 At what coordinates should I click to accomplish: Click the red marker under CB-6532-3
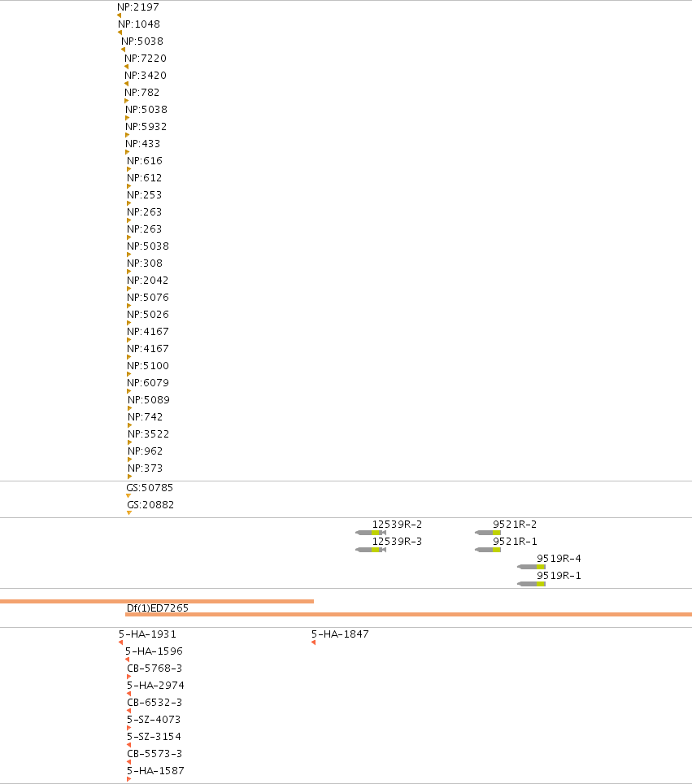coord(129,711)
